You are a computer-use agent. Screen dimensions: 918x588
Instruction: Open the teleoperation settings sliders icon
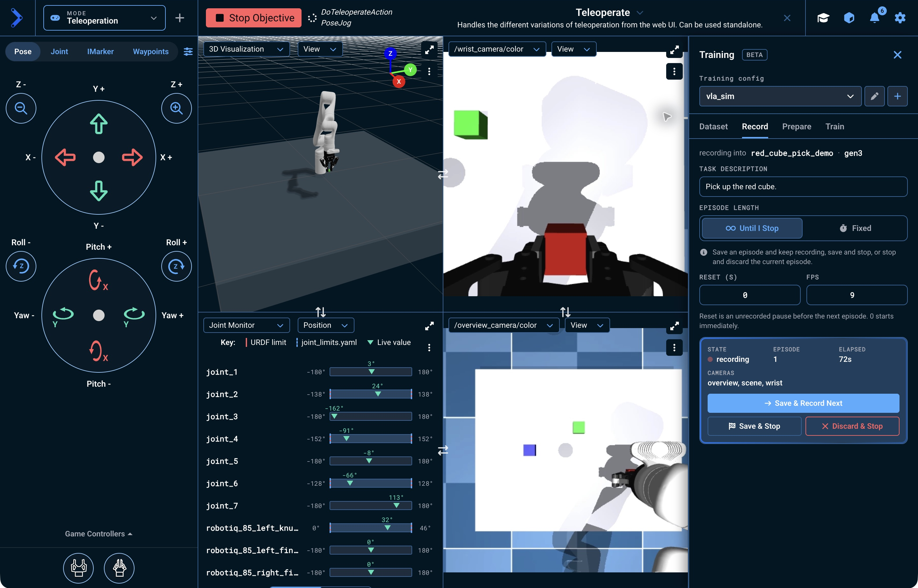point(188,52)
